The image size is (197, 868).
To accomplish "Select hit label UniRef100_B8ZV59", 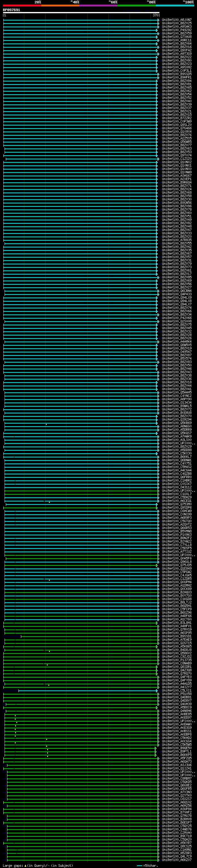I will [176, 33].
